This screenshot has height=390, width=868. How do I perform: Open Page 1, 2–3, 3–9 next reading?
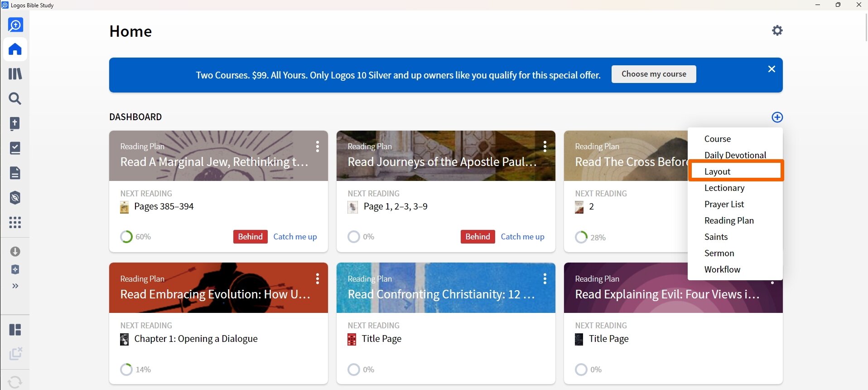tap(395, 206)
